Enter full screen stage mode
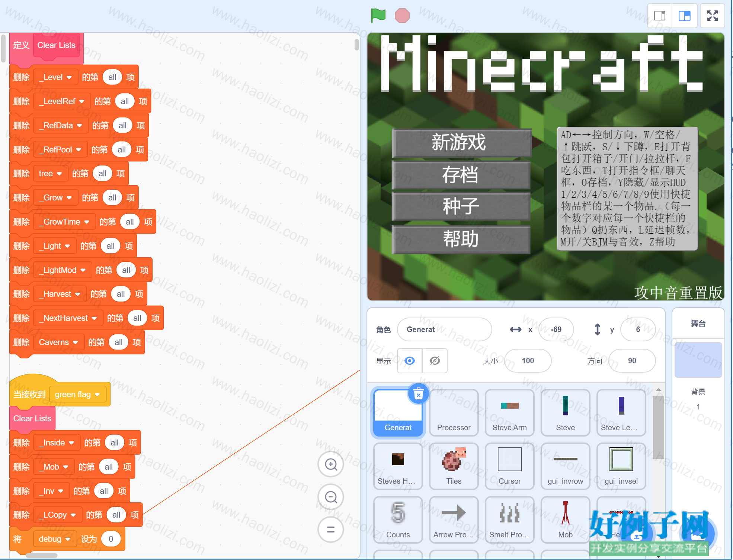The width and height of the screenshot is (733, 560). coord(712,16)
